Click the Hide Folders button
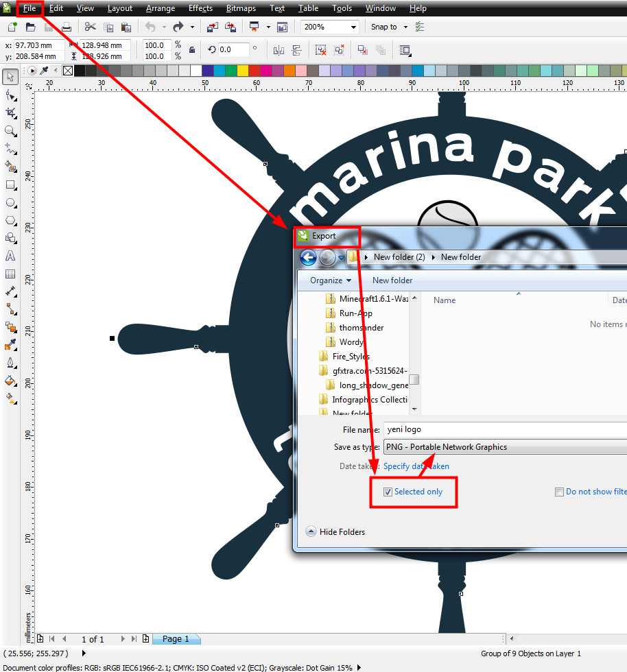627x672 pixels. (335, 532)
